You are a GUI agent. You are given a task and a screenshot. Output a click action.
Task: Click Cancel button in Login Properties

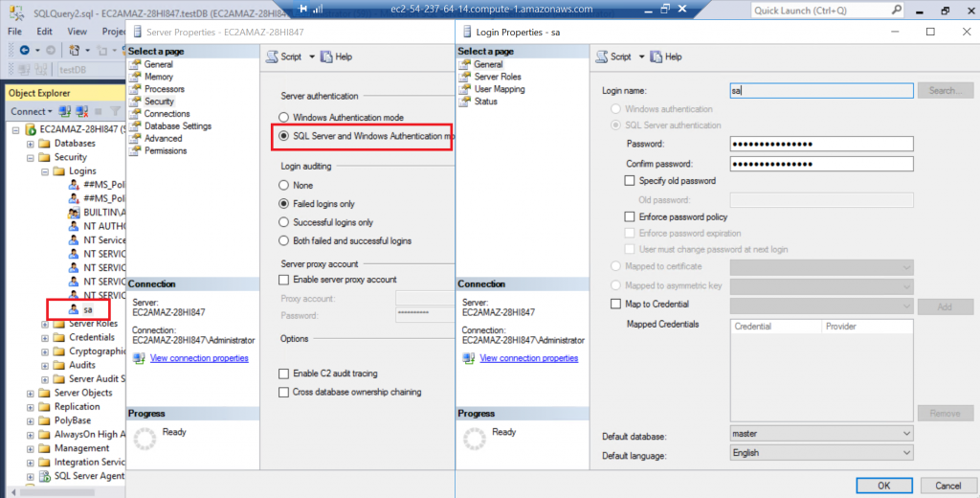click(947, 486)
